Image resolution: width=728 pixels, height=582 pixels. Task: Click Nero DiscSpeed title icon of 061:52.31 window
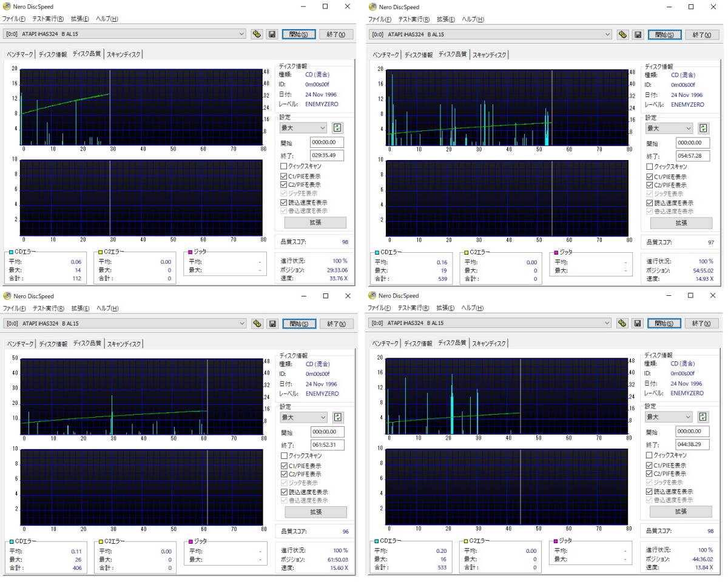tap(6, 296)
